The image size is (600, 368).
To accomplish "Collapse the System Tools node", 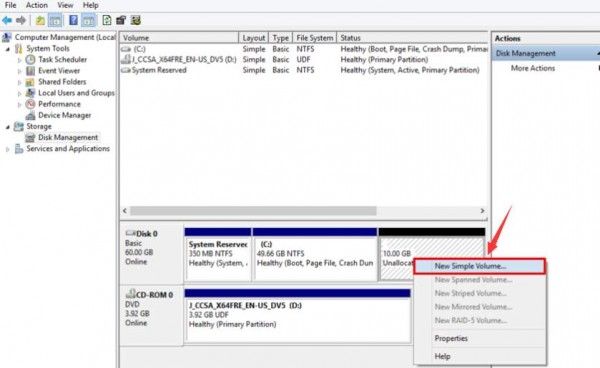I will tap(7, 49).
